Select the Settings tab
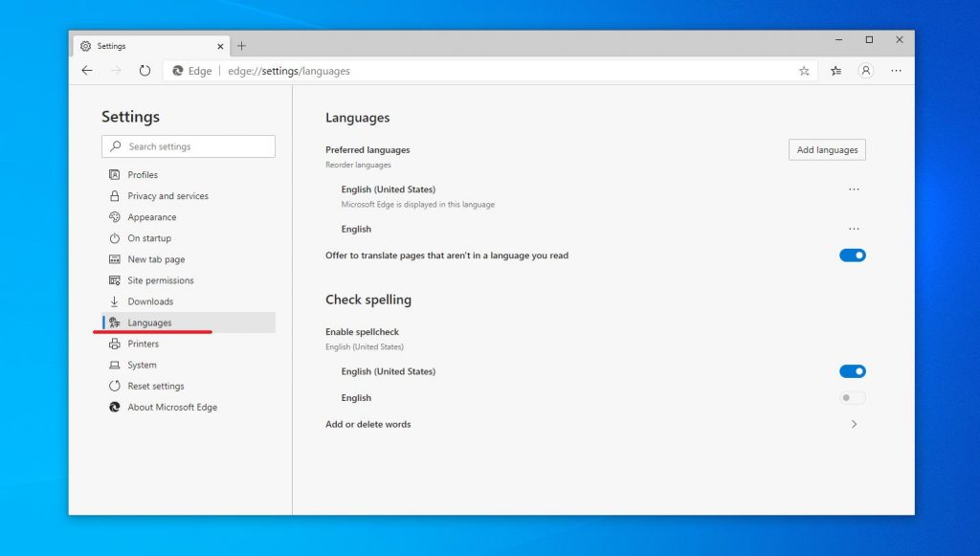The image size is (980, 556). point(152,46)
